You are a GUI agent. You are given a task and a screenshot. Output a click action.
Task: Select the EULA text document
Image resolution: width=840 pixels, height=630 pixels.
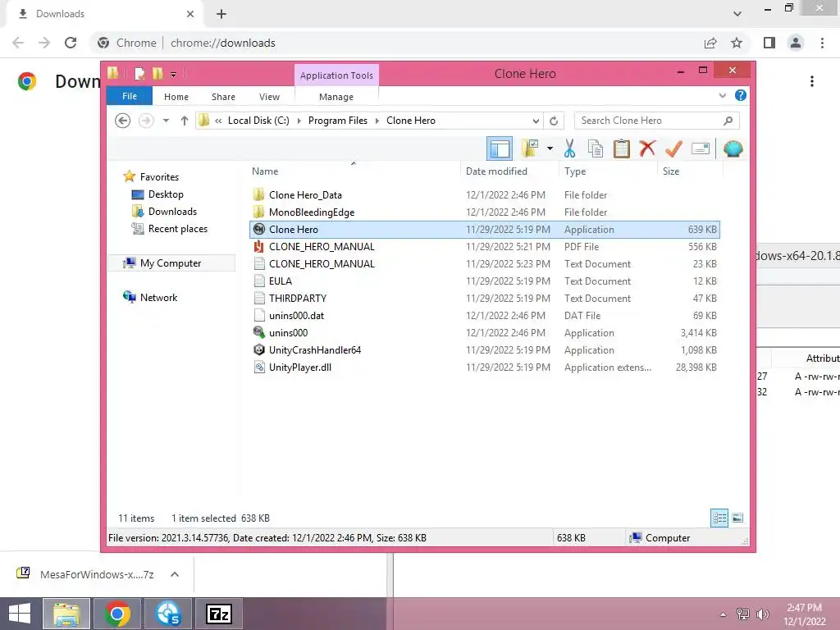(485, 281)
